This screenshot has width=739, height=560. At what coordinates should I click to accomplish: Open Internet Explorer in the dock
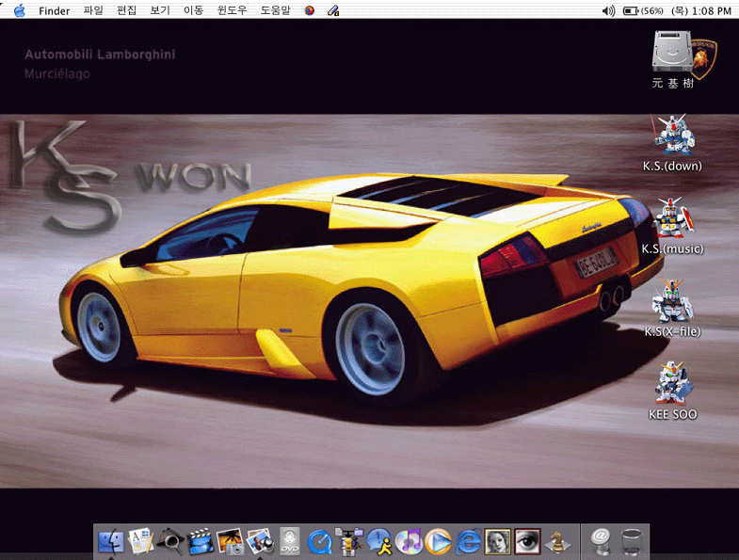[x=468, y=541]
